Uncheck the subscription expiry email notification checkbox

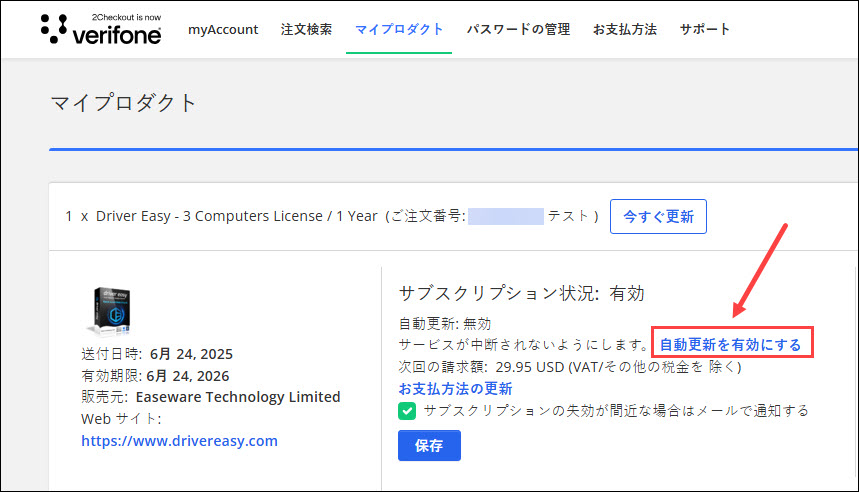[x=407, y=410]
